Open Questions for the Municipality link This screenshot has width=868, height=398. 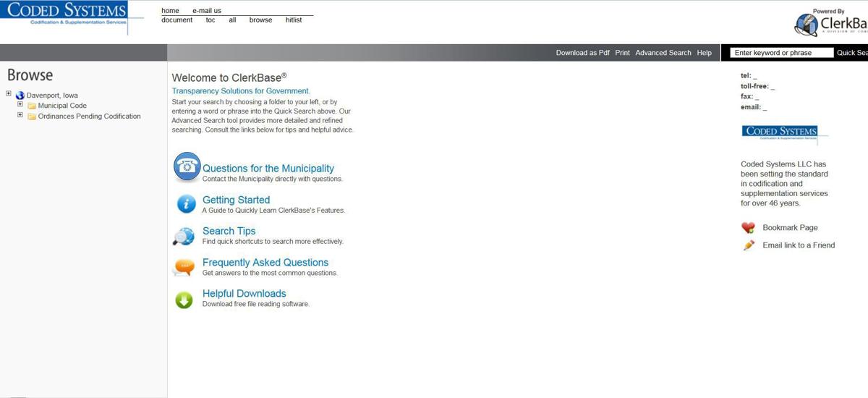point(268,169)
